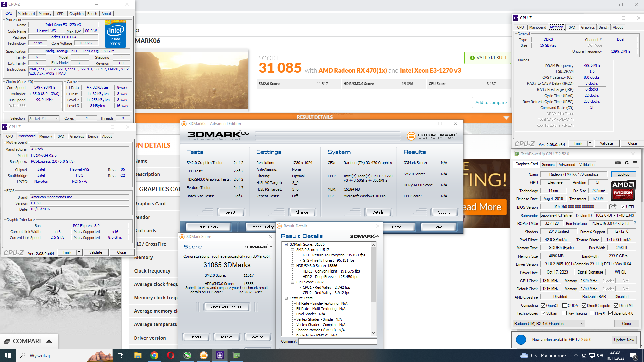Click Add to compare button
The height and width of the screenshot is (362, 644).
tap(491, 102)
